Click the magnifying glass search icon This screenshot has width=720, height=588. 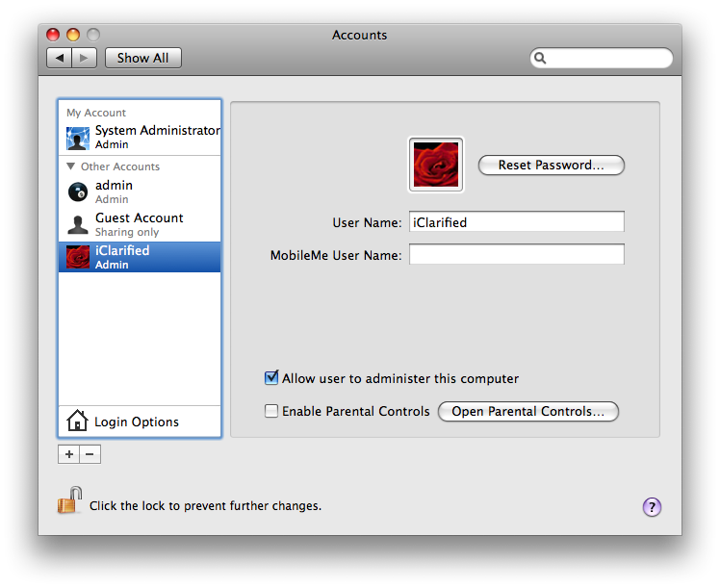coord(541,59)
